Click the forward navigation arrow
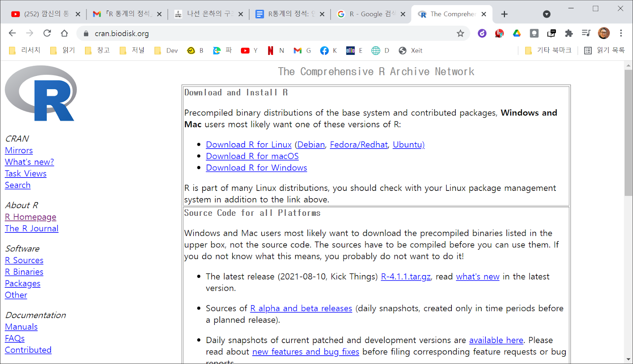Viewport: 633px width, 364px height. point(30,33)
